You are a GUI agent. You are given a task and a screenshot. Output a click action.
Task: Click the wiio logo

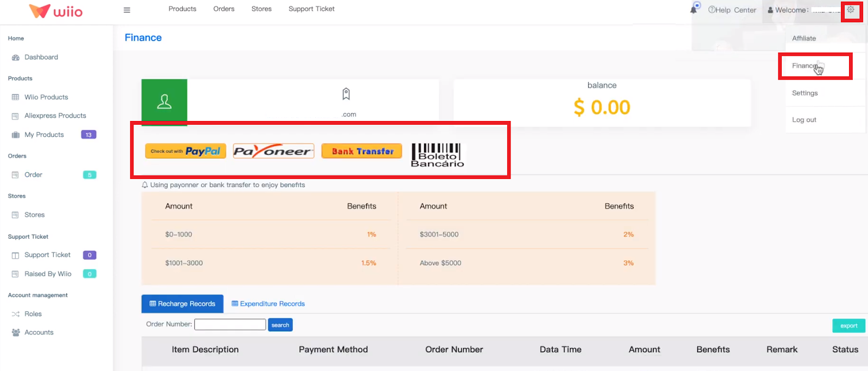point(56,11)
